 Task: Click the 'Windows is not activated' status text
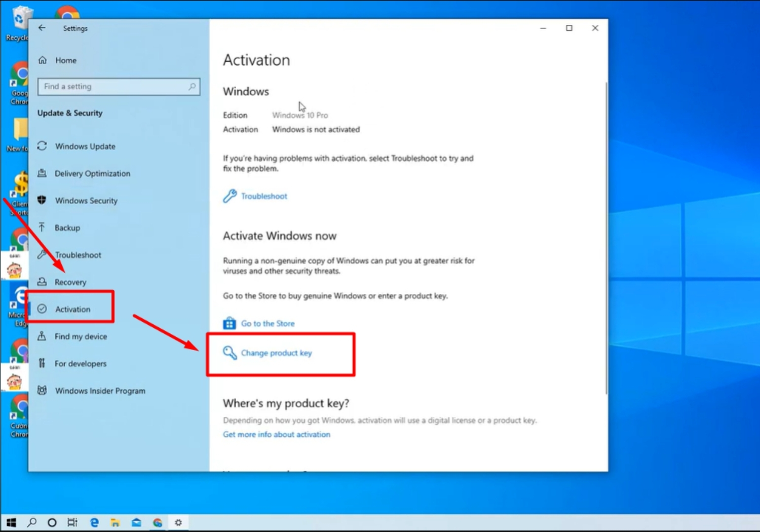point(316,130)
